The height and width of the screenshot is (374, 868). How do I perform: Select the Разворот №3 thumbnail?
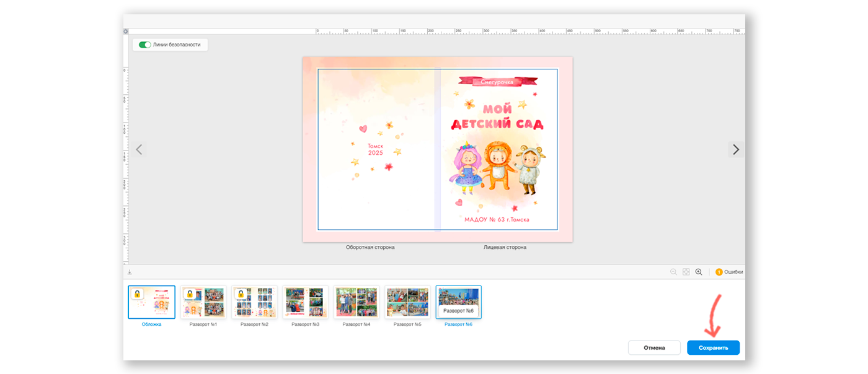[x=305, y=302]
